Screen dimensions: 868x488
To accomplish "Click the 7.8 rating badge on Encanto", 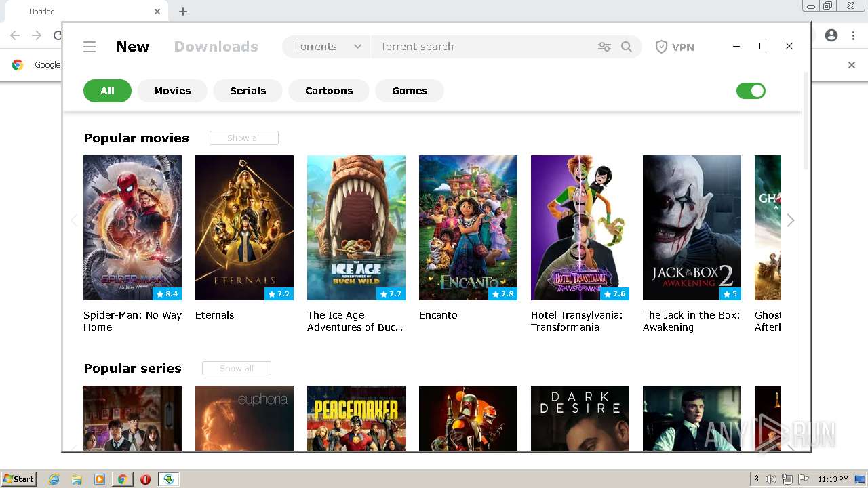I will (502, 294).
